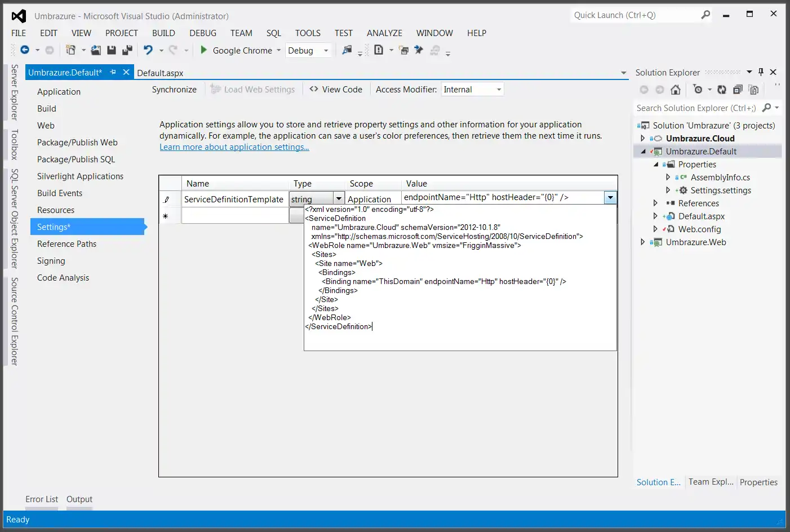Open the document tabs overflow dropdown
Image resolution: width=790 pixels, height=532 pixels.
[x=623, y=73]
